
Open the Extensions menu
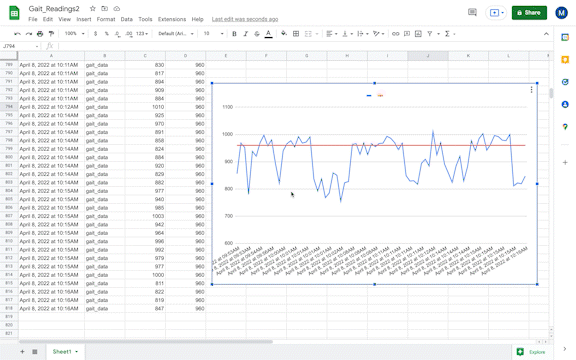172,19
